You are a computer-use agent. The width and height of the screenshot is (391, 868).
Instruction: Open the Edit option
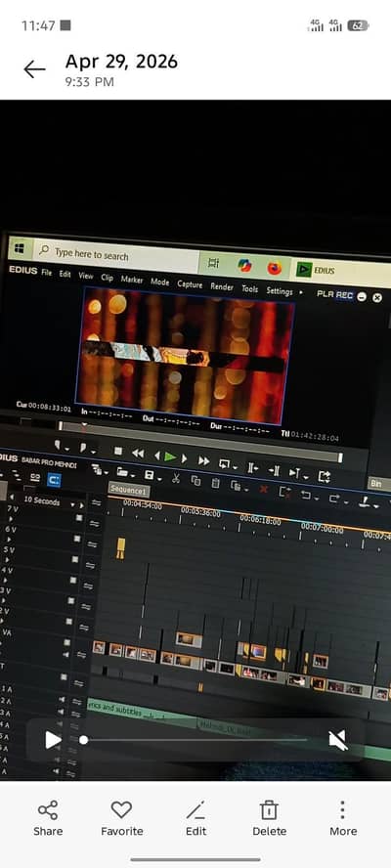coord(195,817)
